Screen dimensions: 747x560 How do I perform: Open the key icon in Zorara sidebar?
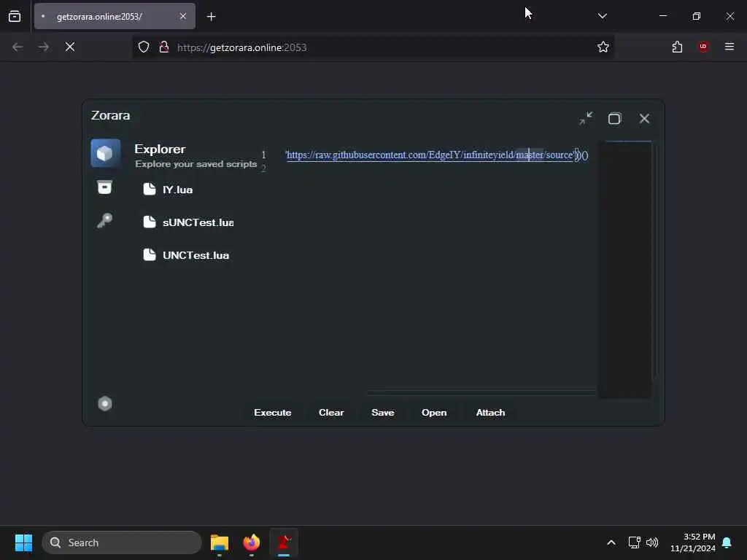click(104, 220)
